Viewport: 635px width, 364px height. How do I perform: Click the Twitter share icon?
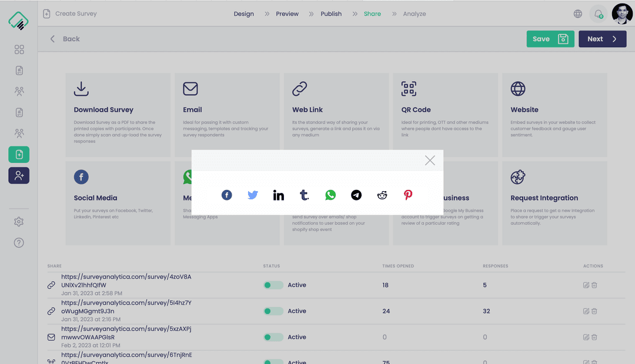[253, 195]
